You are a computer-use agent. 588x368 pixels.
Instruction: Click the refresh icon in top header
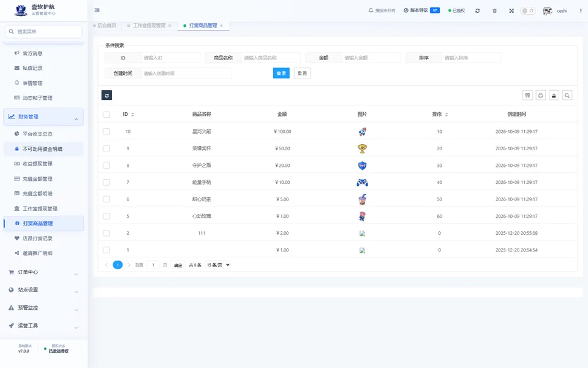(477, 11)
